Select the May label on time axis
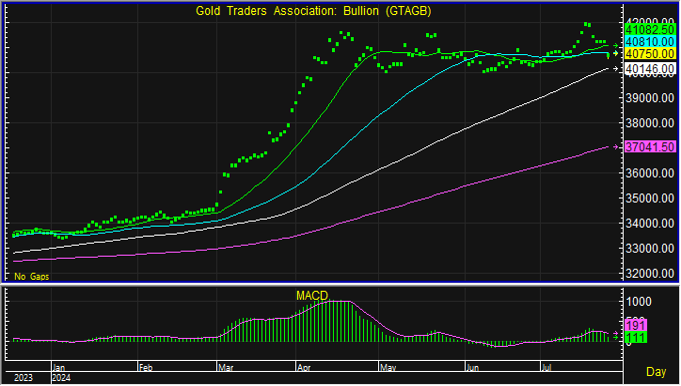Image resolution: width=681 pixels, height=386 pixels. click(388, 368)
